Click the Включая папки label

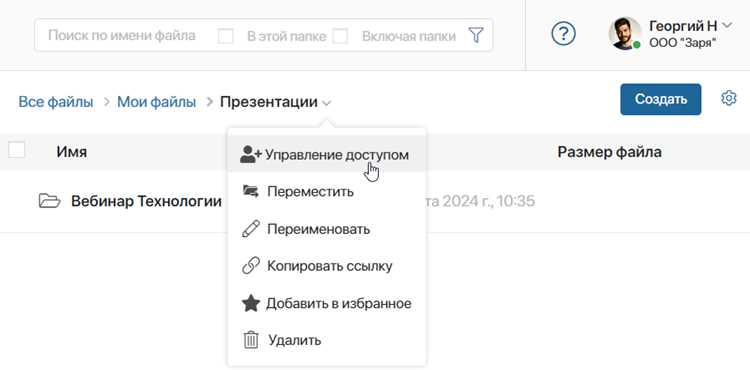click(409, 36)
